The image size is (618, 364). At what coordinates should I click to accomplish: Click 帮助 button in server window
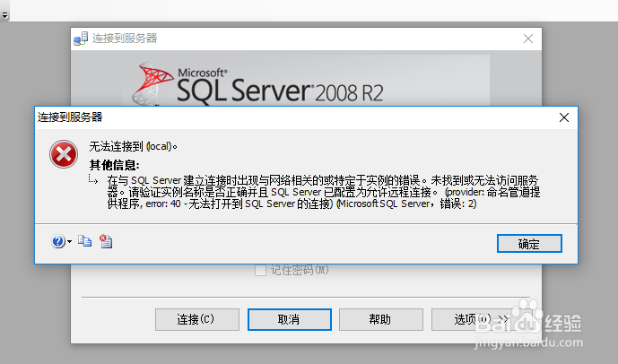coord(380,319)
